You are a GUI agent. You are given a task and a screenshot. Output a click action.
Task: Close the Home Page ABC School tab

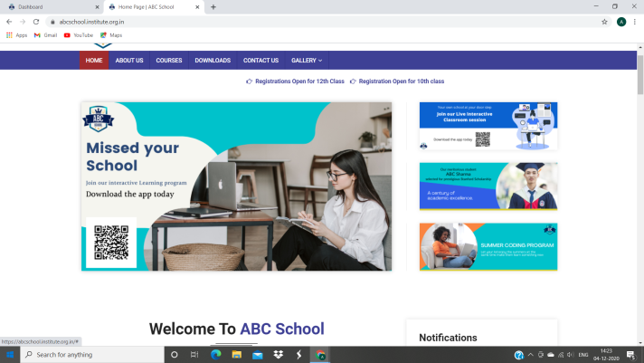[197, 7]
